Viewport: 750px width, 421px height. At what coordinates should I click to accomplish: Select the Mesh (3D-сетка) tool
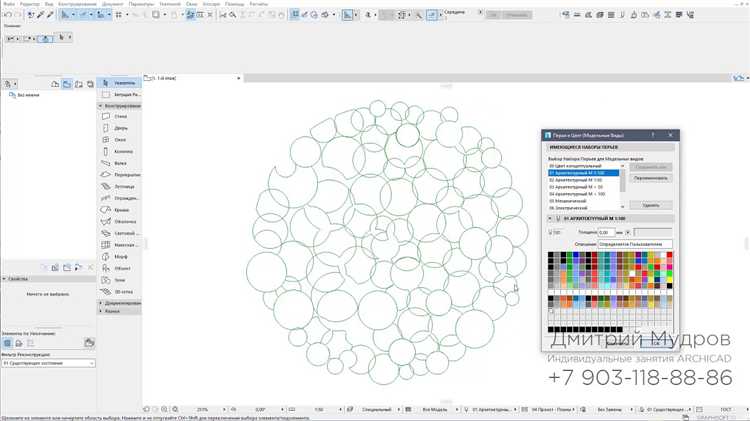pos(119,291)
